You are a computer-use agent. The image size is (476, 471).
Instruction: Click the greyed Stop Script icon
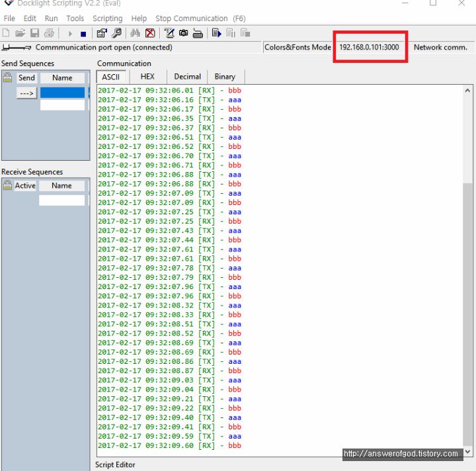coord(245,33)
